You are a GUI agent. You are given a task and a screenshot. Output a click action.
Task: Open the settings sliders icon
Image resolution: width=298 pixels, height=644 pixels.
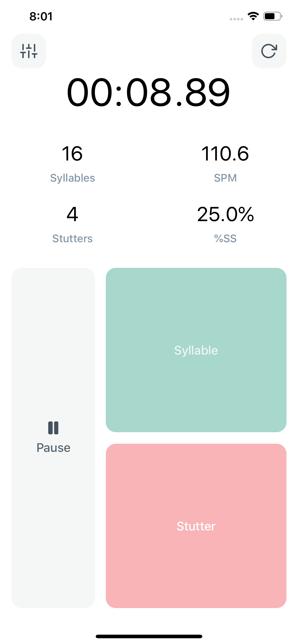29,51
